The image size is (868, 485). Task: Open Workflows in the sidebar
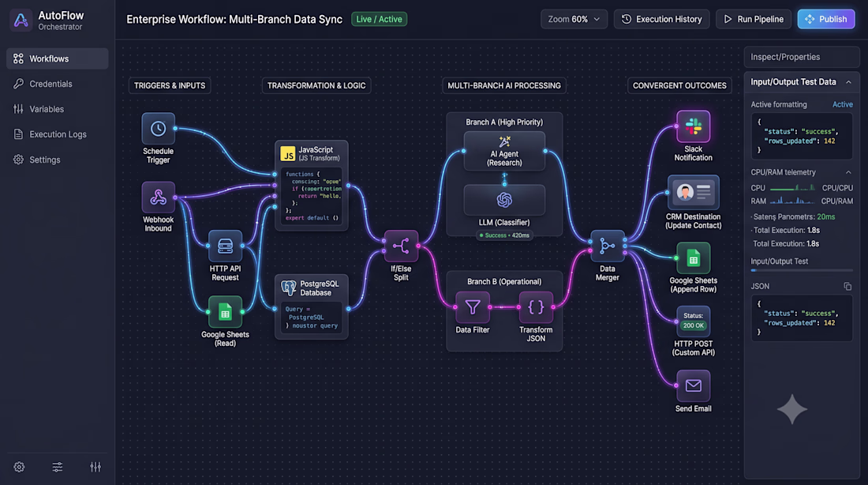58,58
